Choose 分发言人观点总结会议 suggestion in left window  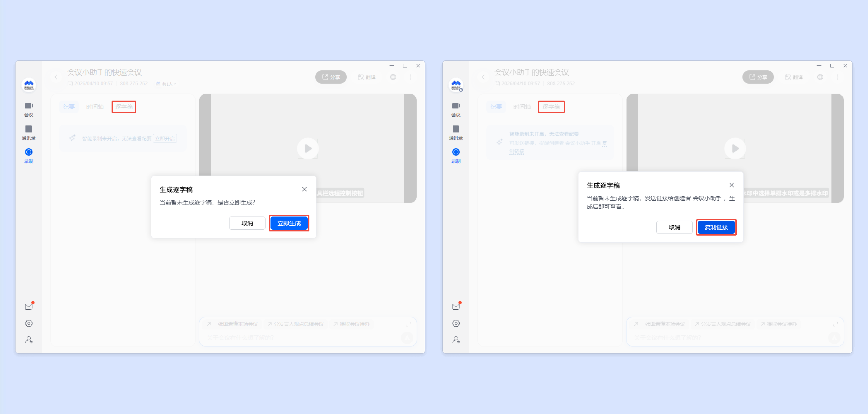coord(295,324)
